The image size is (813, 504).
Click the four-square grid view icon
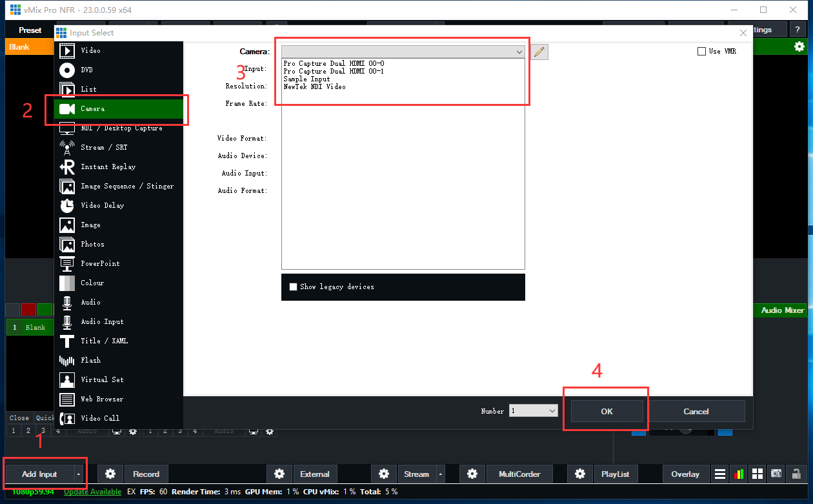pyautogui.click(x=758, y=474)
